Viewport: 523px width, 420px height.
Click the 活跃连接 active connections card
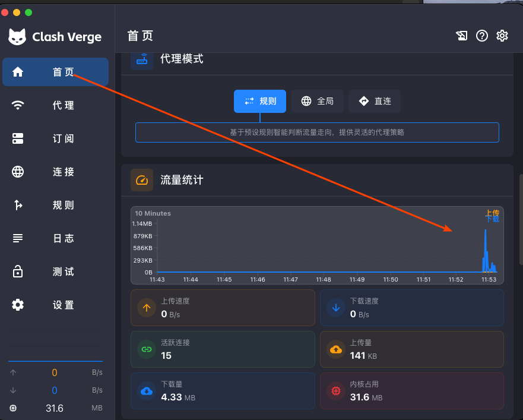[x=223, y=349]
